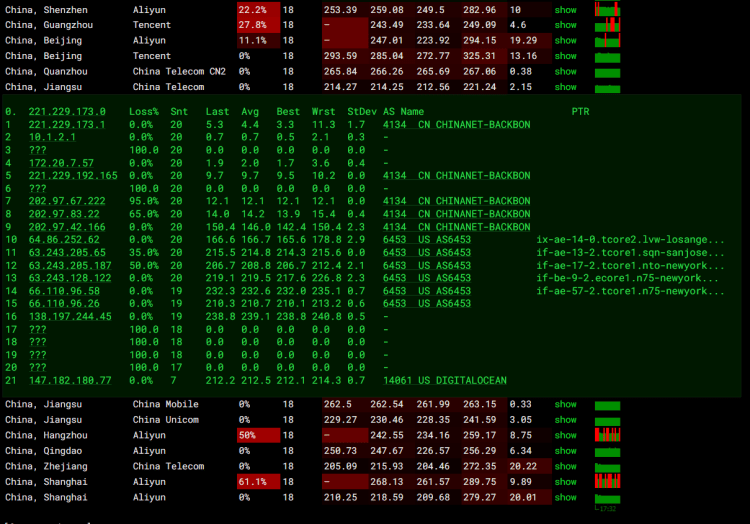Open hop 9 IP 202.97.42.166

click(67, 227)
